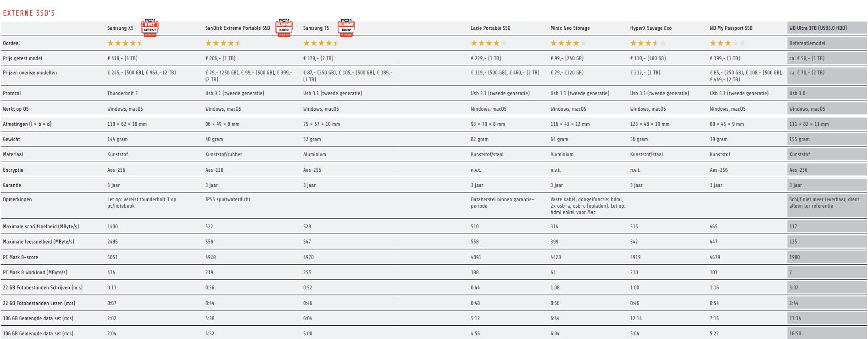Click the Best Getest badge beside Samsung X5
868x339 pixels.
click(x=150, y=28)
